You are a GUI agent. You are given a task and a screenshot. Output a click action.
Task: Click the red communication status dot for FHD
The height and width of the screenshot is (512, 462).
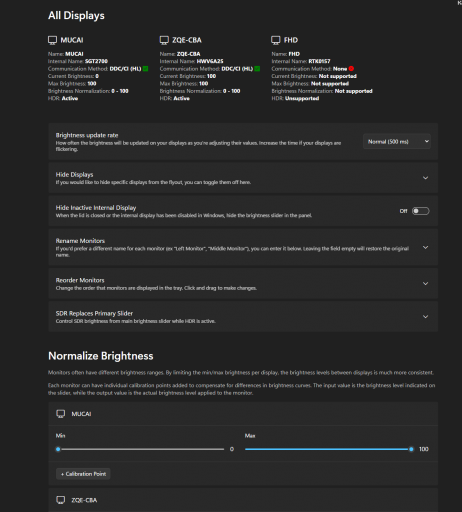351,69
